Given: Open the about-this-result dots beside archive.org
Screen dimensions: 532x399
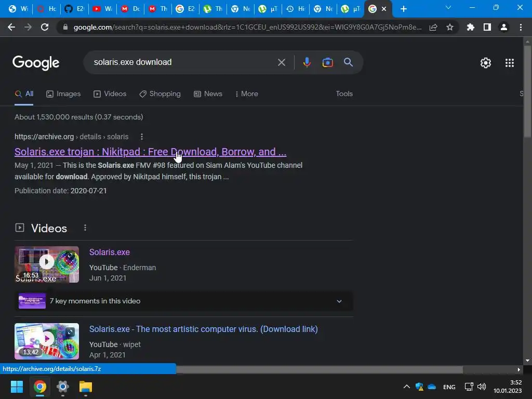Looking at the screenshot, I should (x=142, y=137).
